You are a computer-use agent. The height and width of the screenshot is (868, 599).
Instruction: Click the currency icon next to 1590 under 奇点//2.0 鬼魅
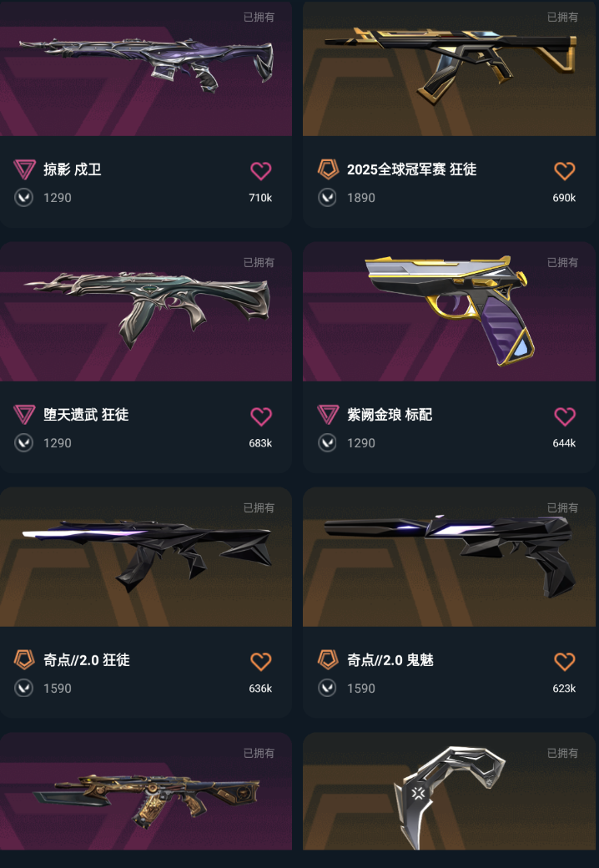(x=327, y=689)
